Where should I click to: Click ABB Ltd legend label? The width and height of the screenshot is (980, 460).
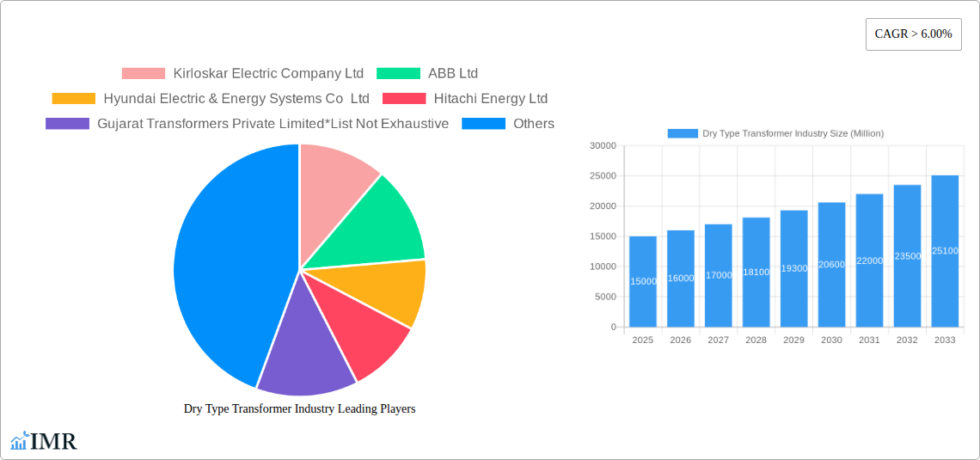[452, 73]
